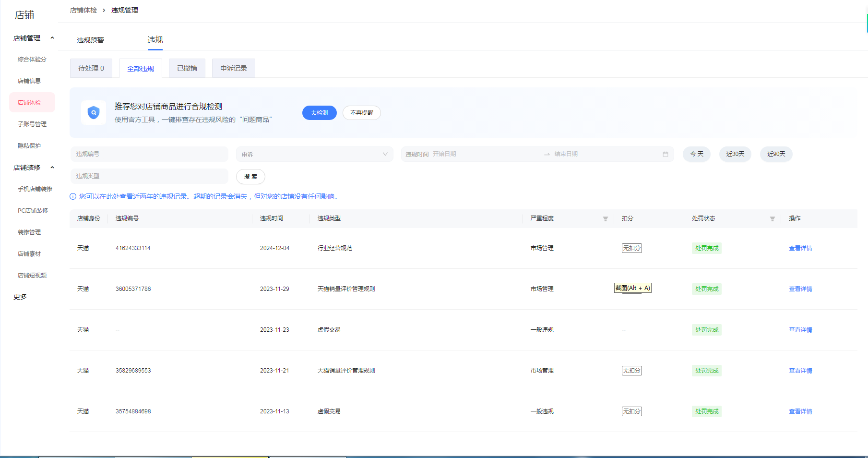Image resolution: width=868 pixels, height=458 pixels.
Task: Select the 已撤销 tab
Action: [x=187, y=68]
